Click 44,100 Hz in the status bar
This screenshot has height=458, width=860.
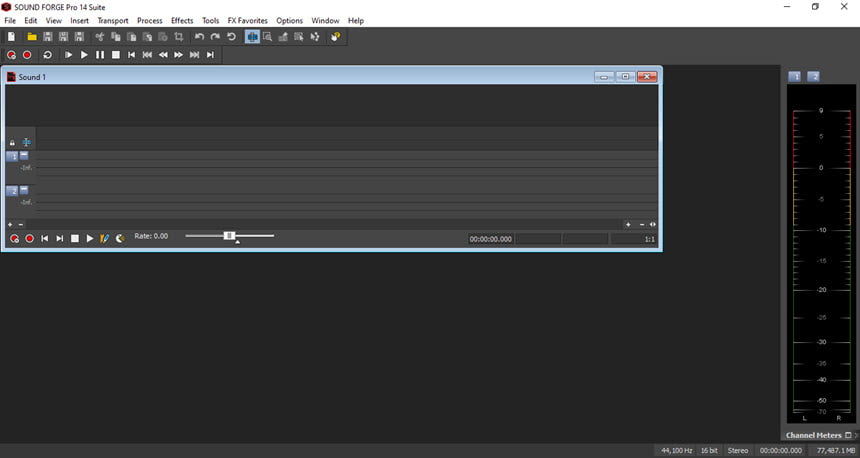[676, 451]
